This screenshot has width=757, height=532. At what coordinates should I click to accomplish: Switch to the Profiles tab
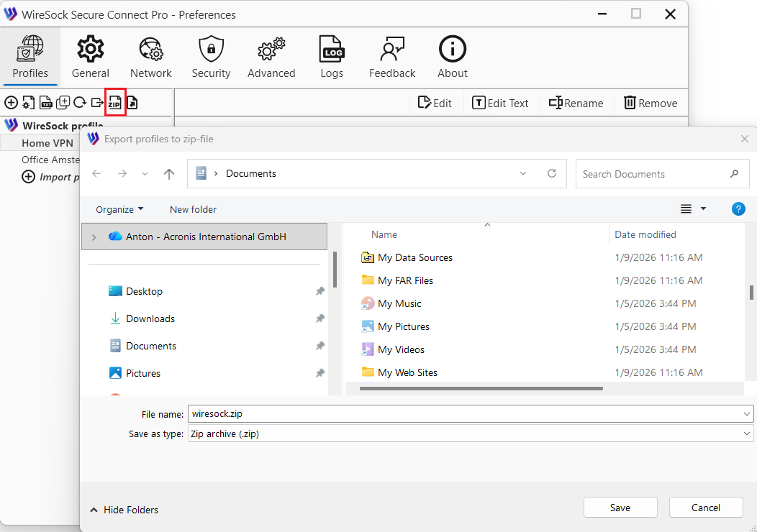pyautogui.click(x=30, y=56)
